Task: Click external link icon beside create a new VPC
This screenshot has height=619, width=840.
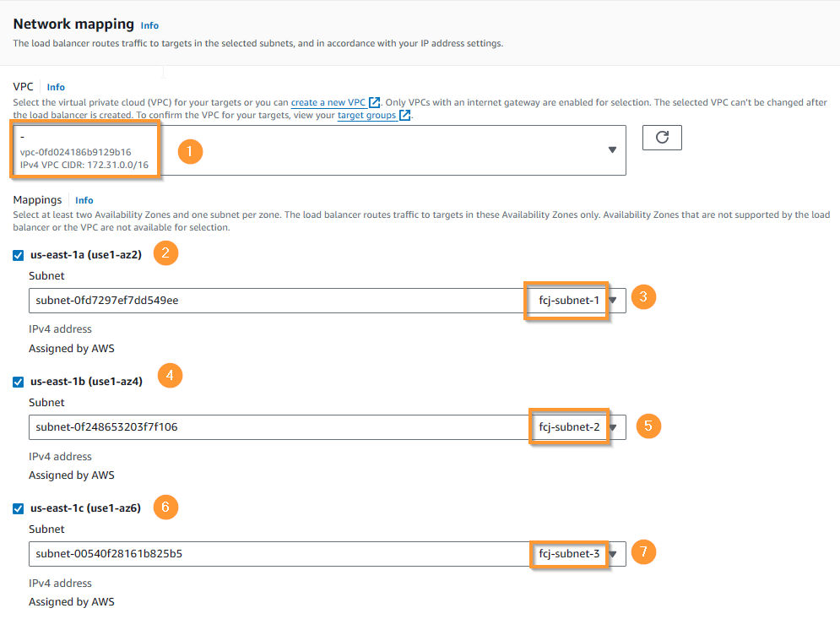Action: (375, 102)
